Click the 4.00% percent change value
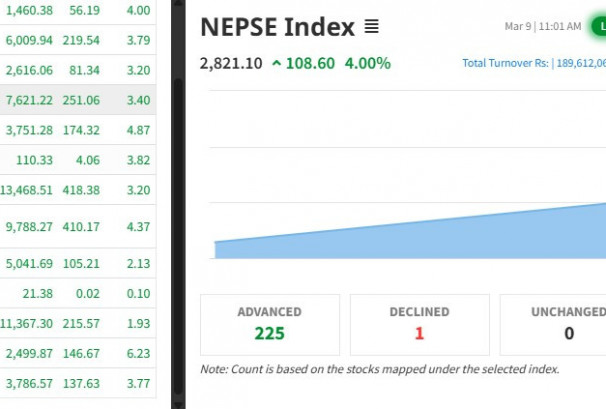The width and height of the screenshot is (606, 409). 367,63
